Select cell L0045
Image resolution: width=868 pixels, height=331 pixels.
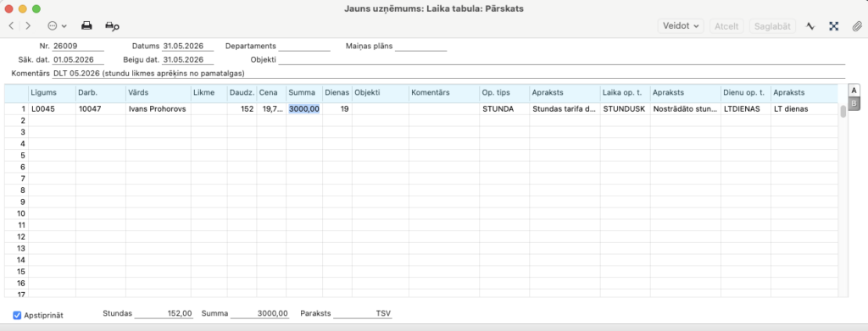click(52, 109)
